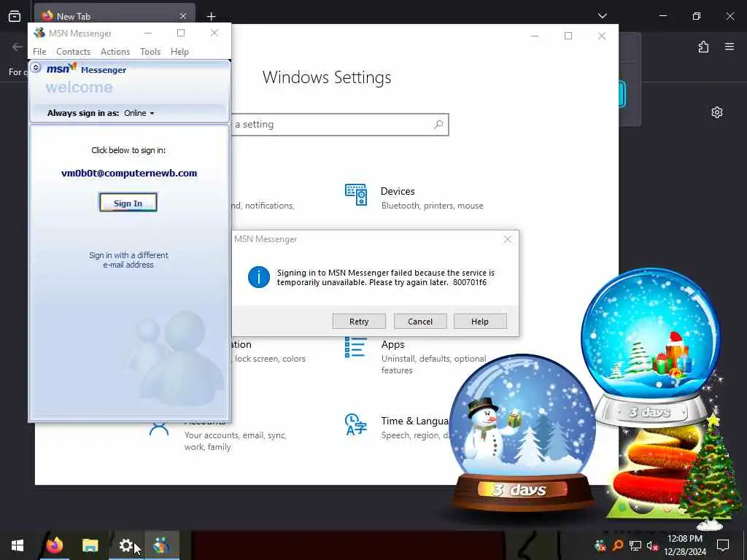Go back with Firefox back arrow
The width and height of the screenshot is (747, 560).
(18, 47)
